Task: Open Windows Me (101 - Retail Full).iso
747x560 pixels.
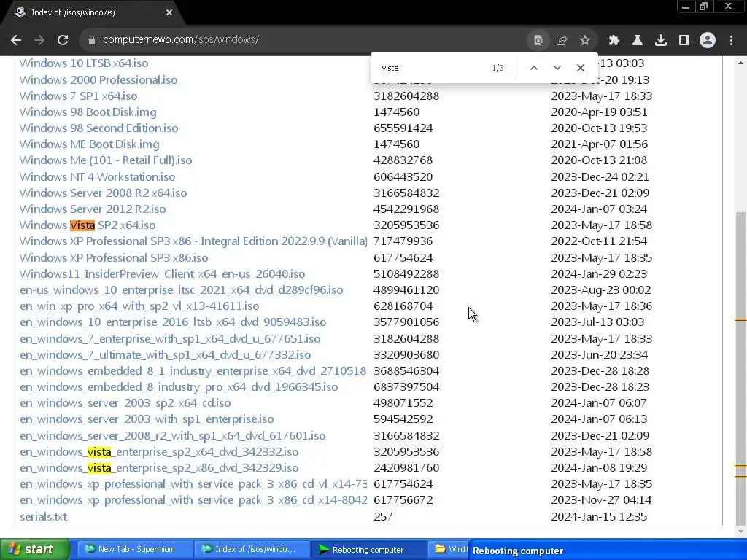Action: (106, 160)
